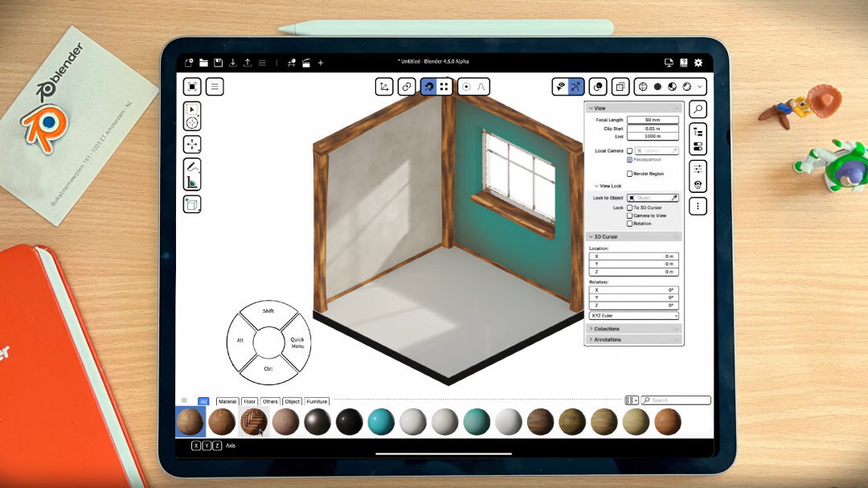This screenshot has height=488, width=868.
Task: Enable the Render Region checkbox
Action: point(629,174)
